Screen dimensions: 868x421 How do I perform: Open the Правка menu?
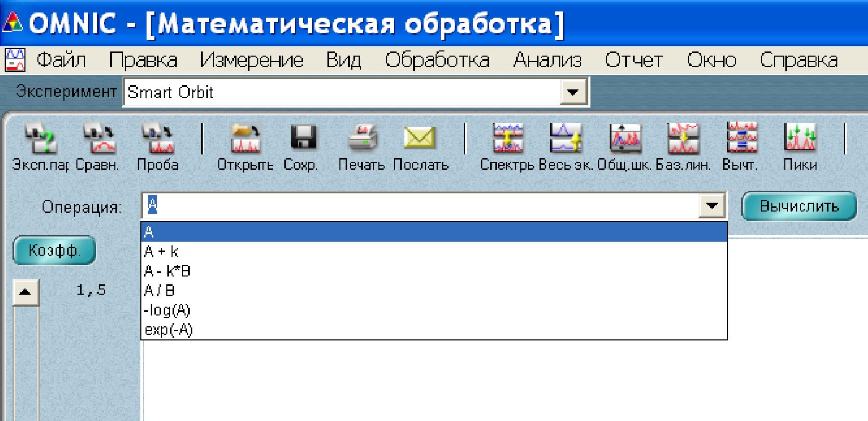click(x=143, y=60)
